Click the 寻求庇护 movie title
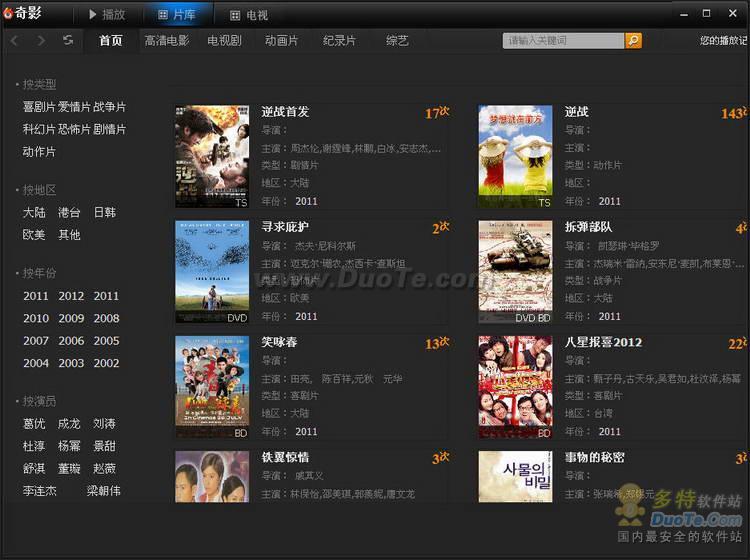Screen dimensions: 750x560 point(285,227)
